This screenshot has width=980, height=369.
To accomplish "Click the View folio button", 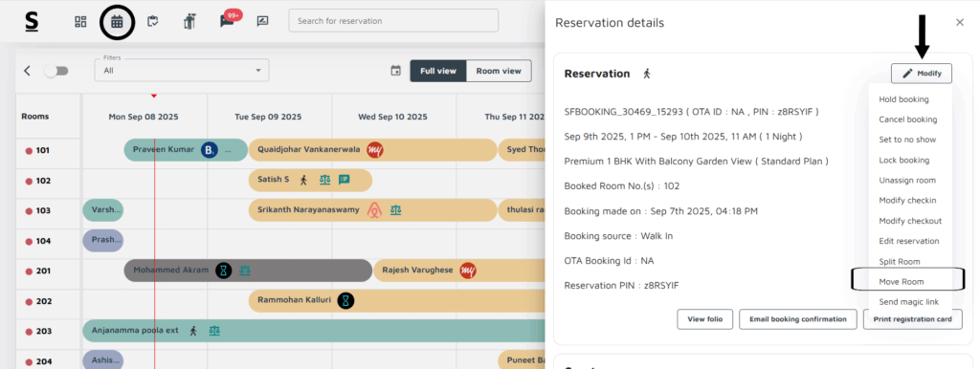I will tap(705, 319).
